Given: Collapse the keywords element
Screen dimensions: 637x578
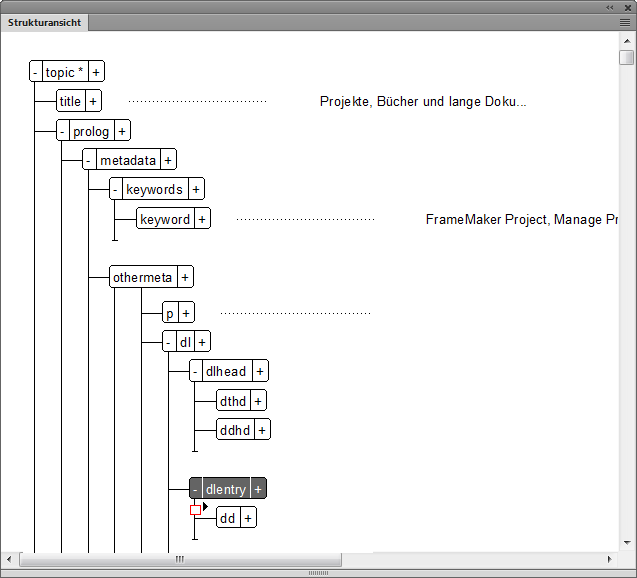Looking at the screenshot, I should pos(116,189).
